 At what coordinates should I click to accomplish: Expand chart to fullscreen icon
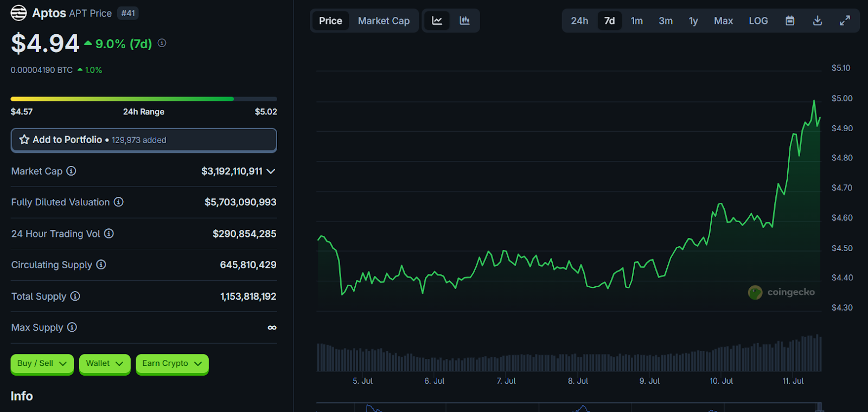[x=845, y=21]
